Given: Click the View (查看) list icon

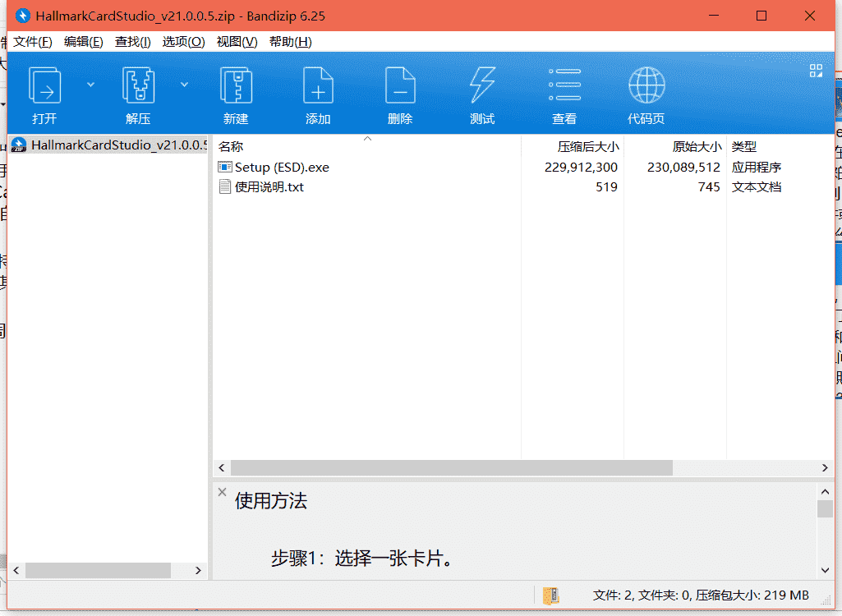Looking at the screenshot, I should [x=564, y=85].
